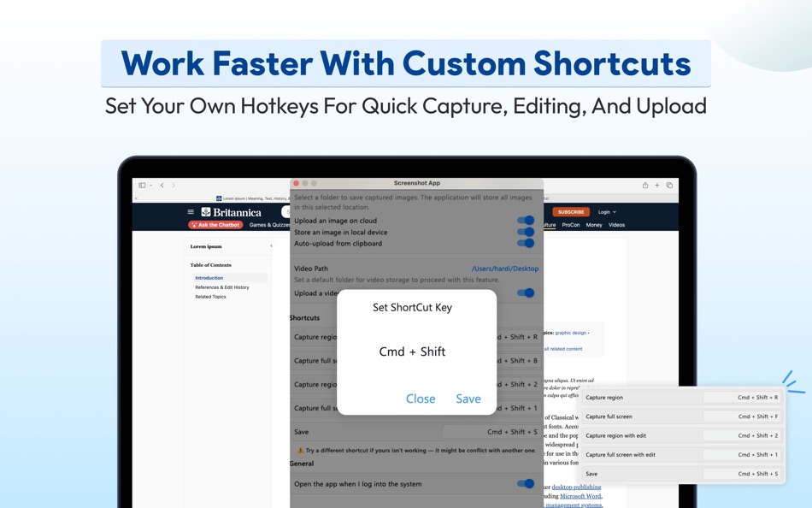The height and width of the screenshot is (508, 812).
Task: Toggle Open the app at login switch
Action: tap(526, 484)
